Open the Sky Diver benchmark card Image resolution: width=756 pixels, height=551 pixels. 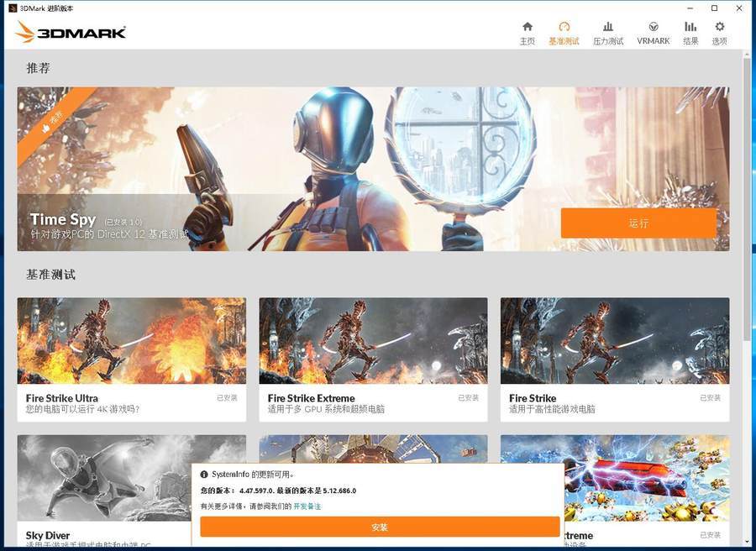tap(104, 491)
